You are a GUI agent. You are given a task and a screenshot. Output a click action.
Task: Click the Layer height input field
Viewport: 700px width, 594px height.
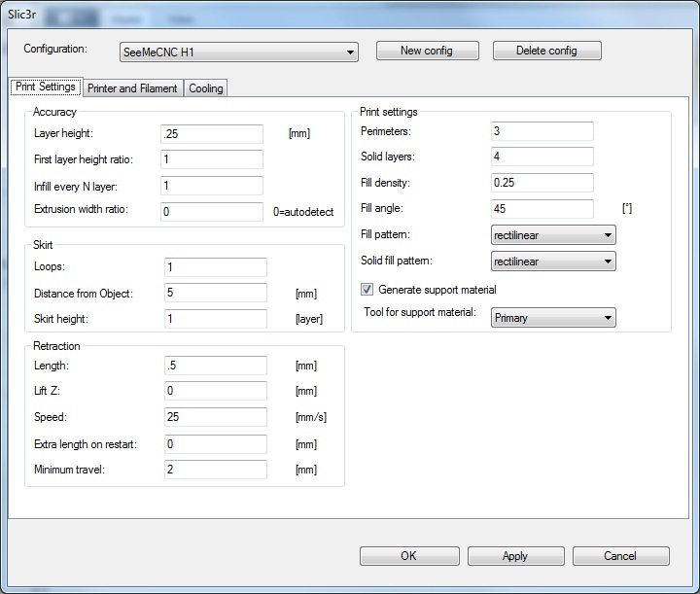click(212, 134)
